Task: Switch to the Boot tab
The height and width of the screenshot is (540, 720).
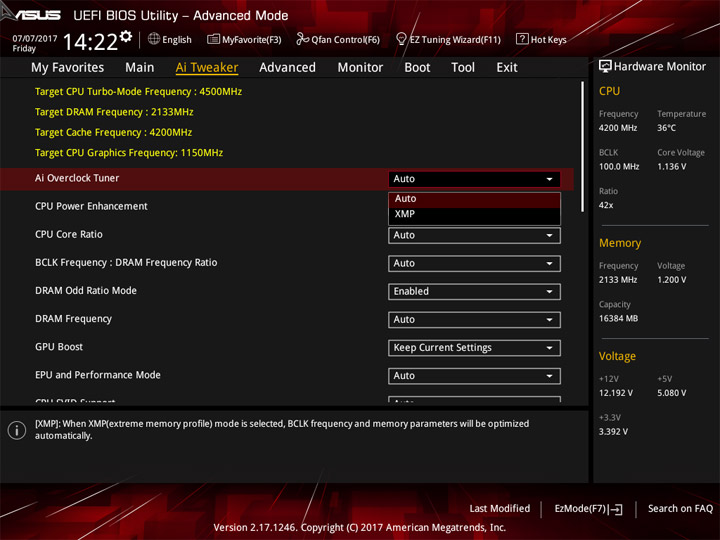Action: click(417, 68)
